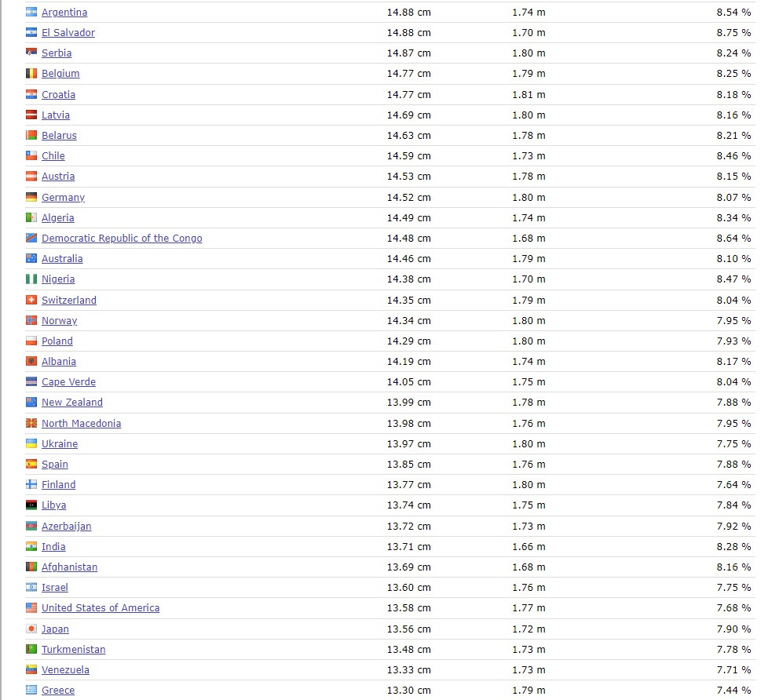Viewport: 779px width, 700px height.
Task: Follow the Democratic Republic of the Congo link
Action: pos(122,239)
